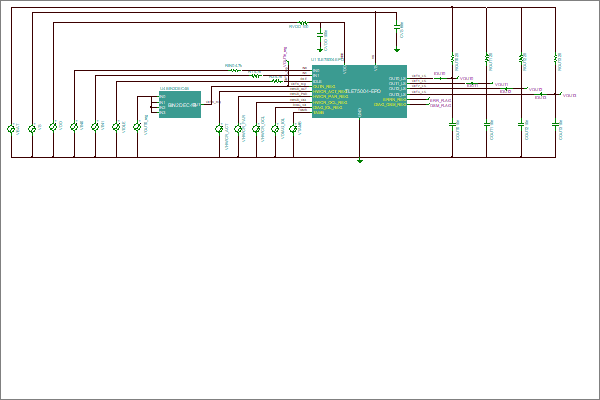Image resolution: width=600 pixels, height=400 pixels.
Task: Click the VOUT0 net label
Action: [466, 78]
